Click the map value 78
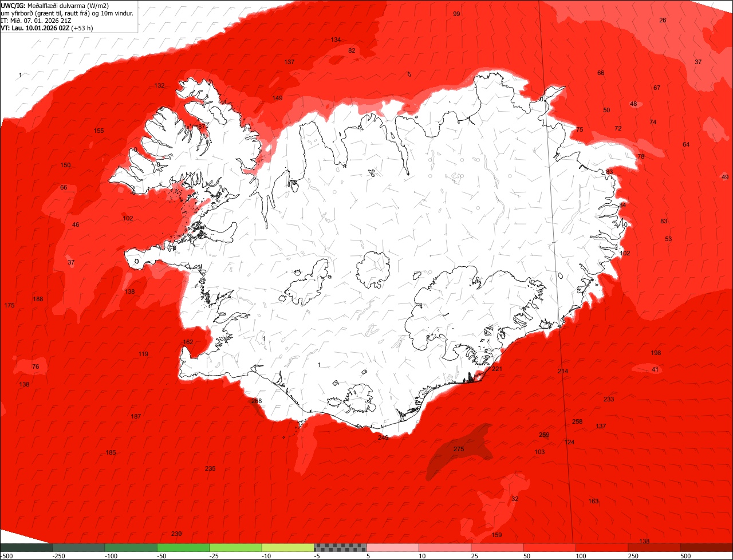The width and height of the screenshot is (733, 560). [641, 156]
